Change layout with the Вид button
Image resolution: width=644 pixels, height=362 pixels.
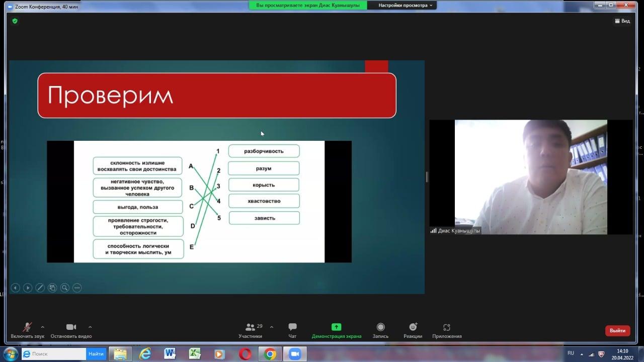coord(622,21)
